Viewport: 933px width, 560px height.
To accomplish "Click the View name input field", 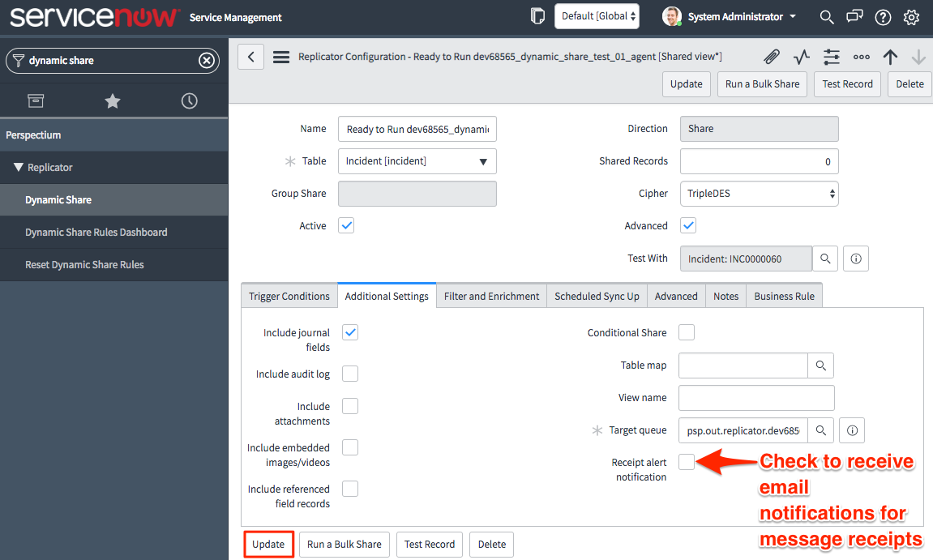I will (756, 398).
